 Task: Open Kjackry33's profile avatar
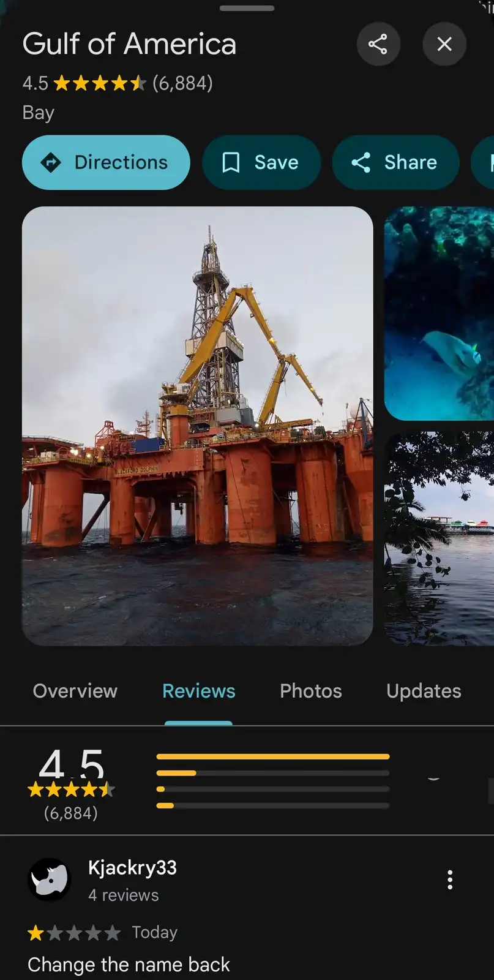(50, 880)
